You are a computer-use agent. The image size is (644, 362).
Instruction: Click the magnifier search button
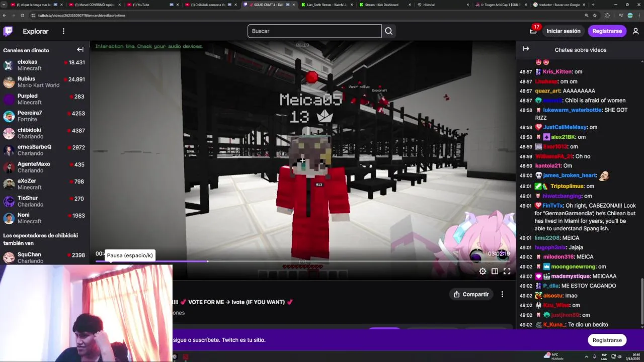pyautogui.click(x=388, y=31)
